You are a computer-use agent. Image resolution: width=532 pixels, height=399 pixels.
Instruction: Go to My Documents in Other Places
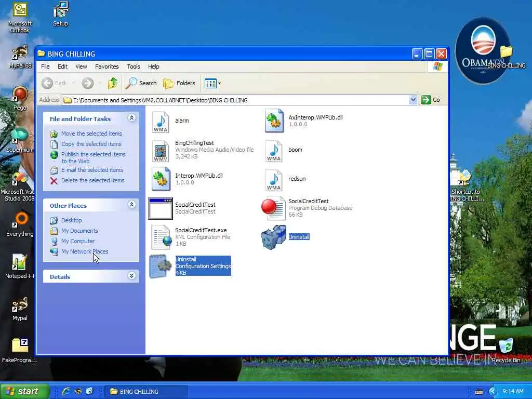click(x=79, y=231)
